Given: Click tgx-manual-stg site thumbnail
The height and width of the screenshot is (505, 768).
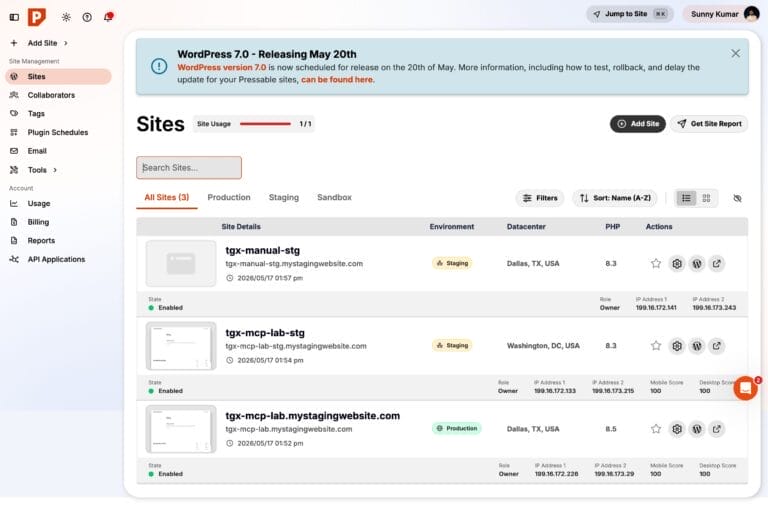Looking at the screenshot, I should [x=181, y=264].
